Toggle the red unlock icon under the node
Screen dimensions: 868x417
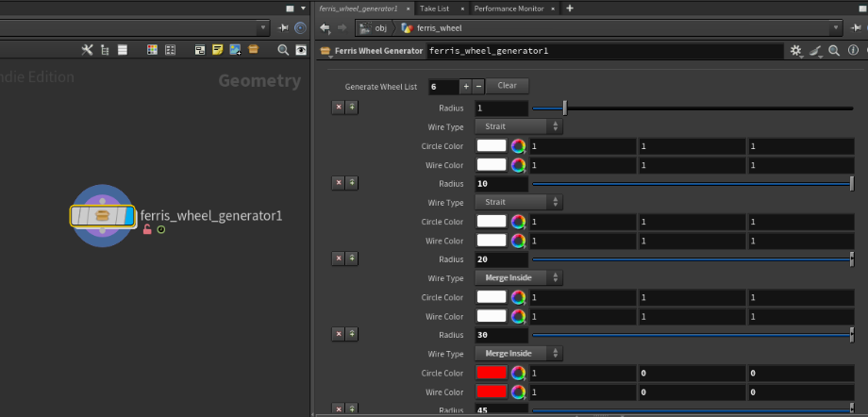coord(147,229)
